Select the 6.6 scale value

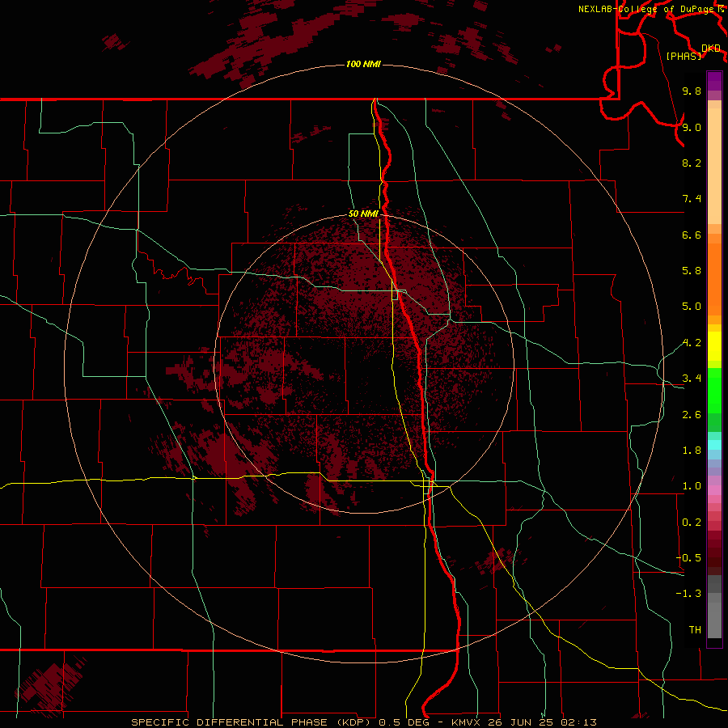692,235
